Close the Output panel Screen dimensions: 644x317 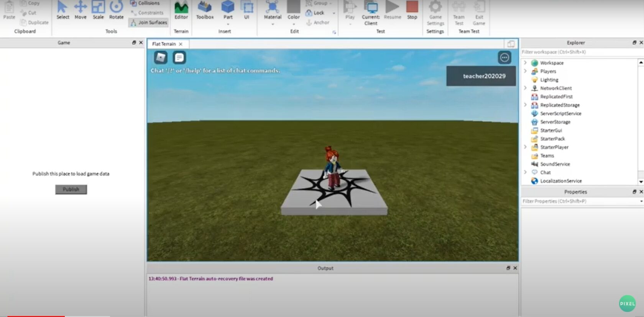(x=515, y=268)
